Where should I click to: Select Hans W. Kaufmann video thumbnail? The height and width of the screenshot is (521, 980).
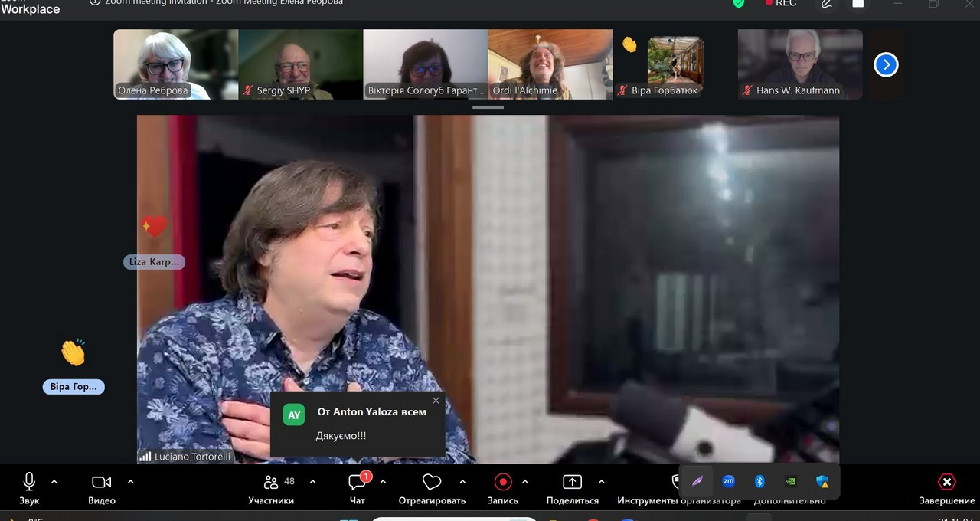(x=800, y=64)
